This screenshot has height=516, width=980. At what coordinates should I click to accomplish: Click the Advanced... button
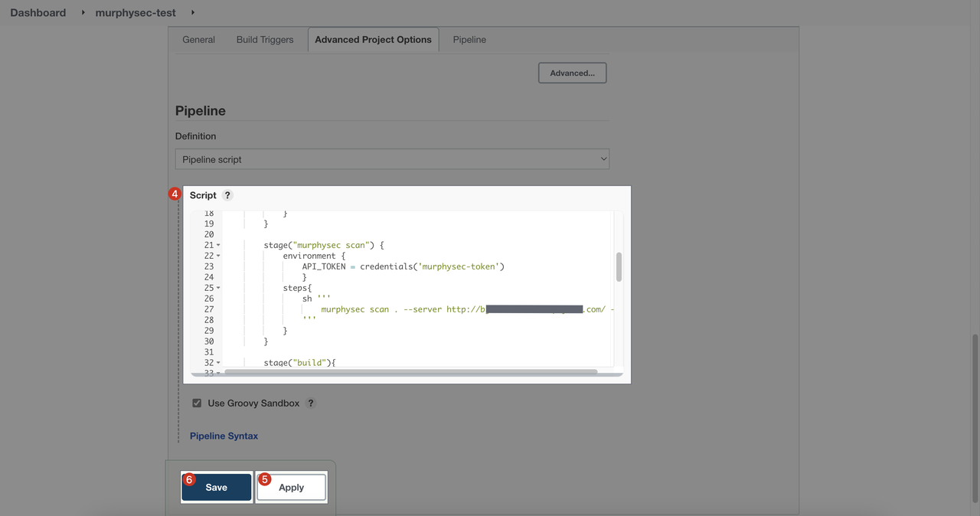tap(572, 73)
